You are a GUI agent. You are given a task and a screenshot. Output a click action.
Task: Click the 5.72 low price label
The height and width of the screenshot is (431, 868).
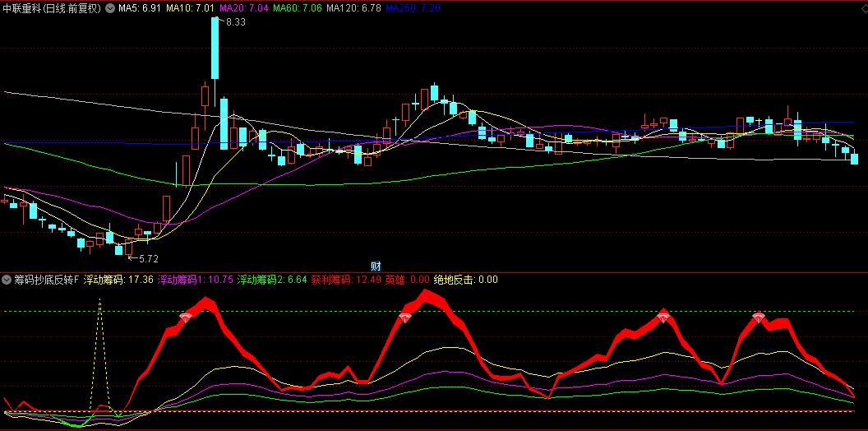[148, 258]
